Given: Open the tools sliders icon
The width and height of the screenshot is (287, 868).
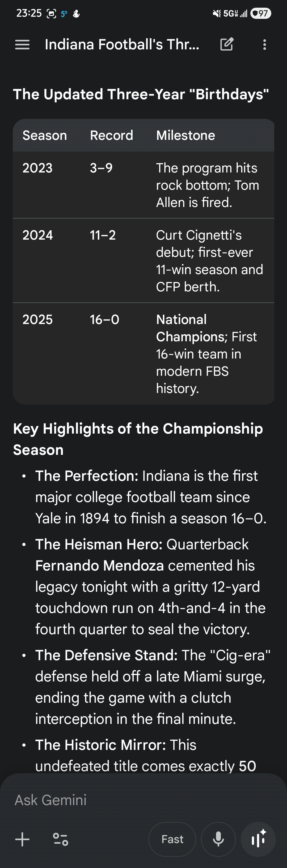Looking at the screenshot, I should pyautogui.click(x=61, y=839).
